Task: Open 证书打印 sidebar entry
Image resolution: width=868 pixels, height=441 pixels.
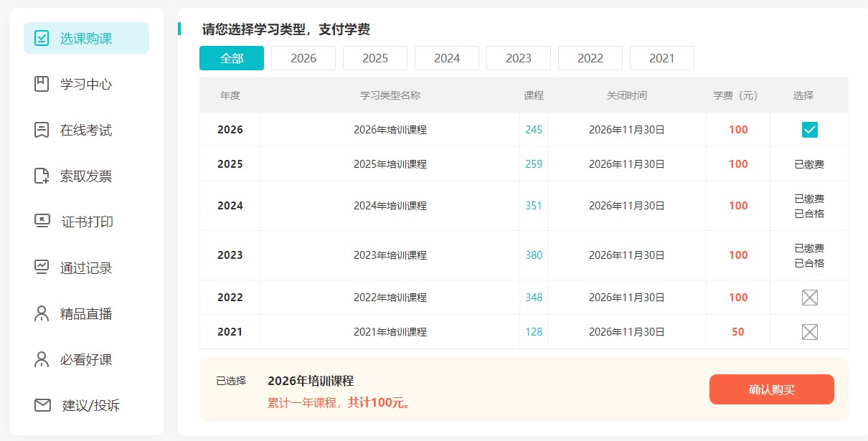Action: click(86, 222)
